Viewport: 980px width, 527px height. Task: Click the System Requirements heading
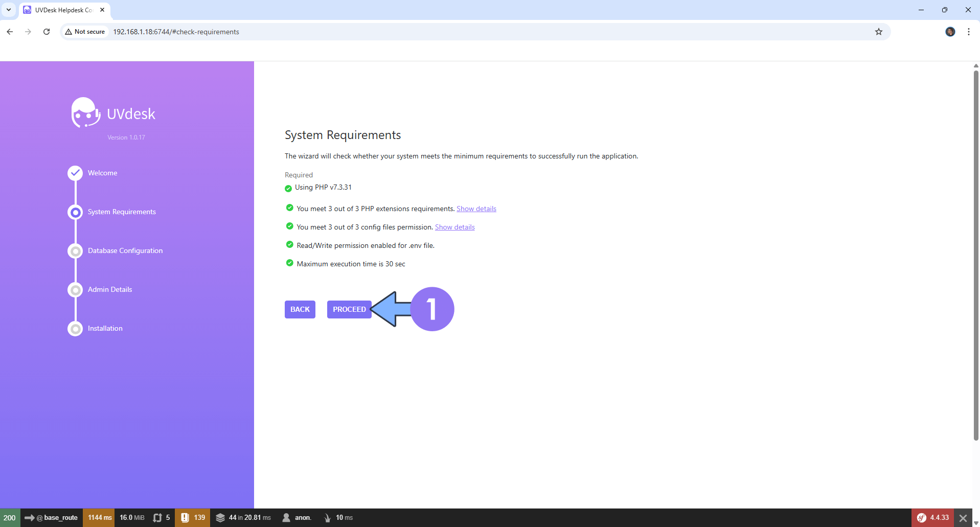point(343,135)
